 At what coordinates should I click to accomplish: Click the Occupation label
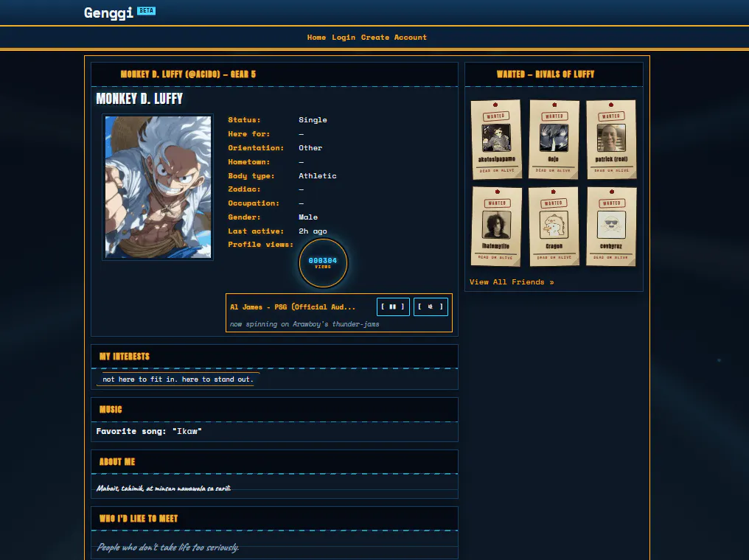[254, 203]
